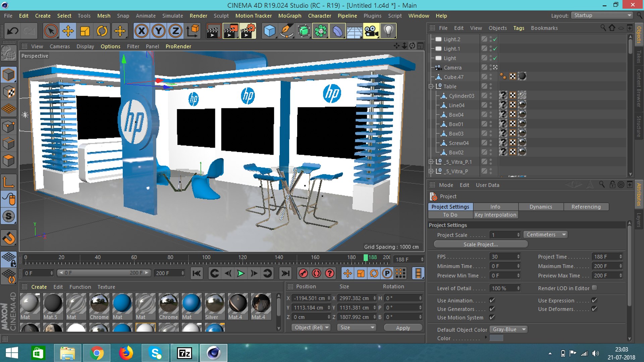Switch to the Referencing tab
644x362 pixels.
pos(586,207)
